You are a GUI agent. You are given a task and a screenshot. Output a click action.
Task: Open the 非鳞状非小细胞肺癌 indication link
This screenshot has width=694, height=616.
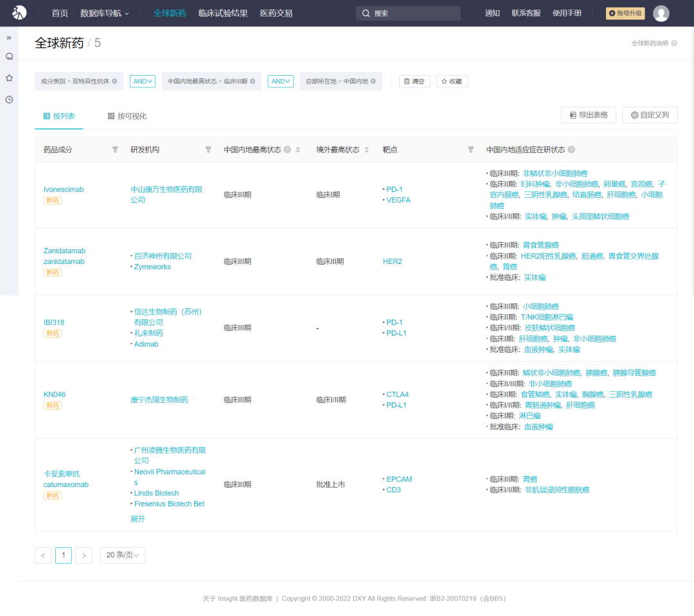pos(555,173)
